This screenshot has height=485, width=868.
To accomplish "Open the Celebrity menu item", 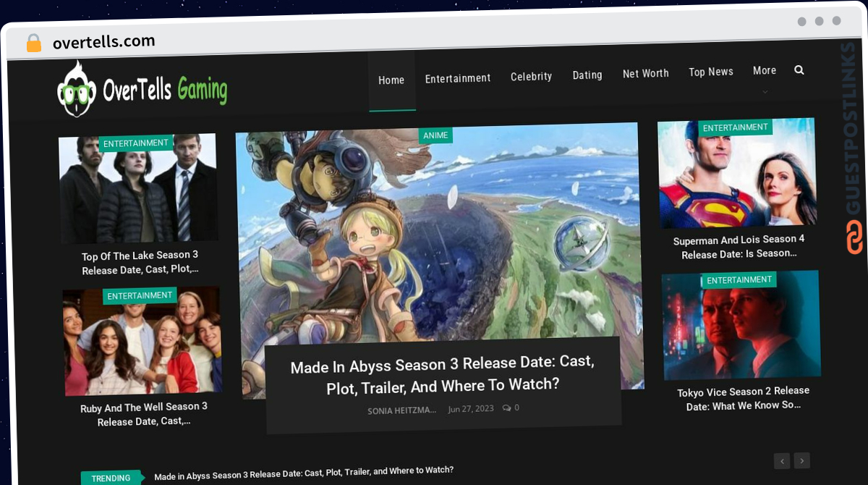I will click(x=531, y=76).
